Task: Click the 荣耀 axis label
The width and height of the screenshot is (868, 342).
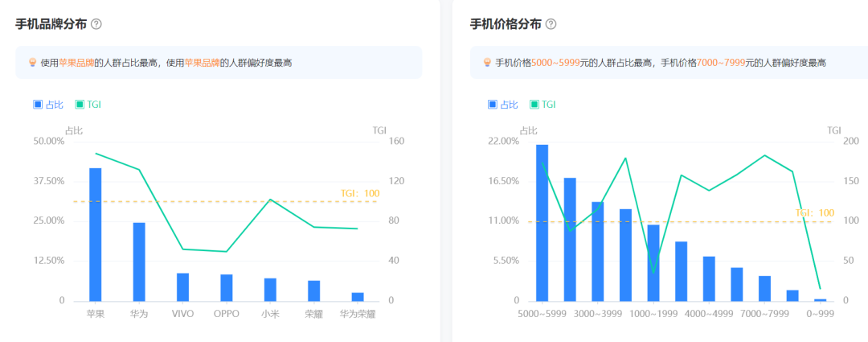Action: pyautogui.click(x=314, y=314)
